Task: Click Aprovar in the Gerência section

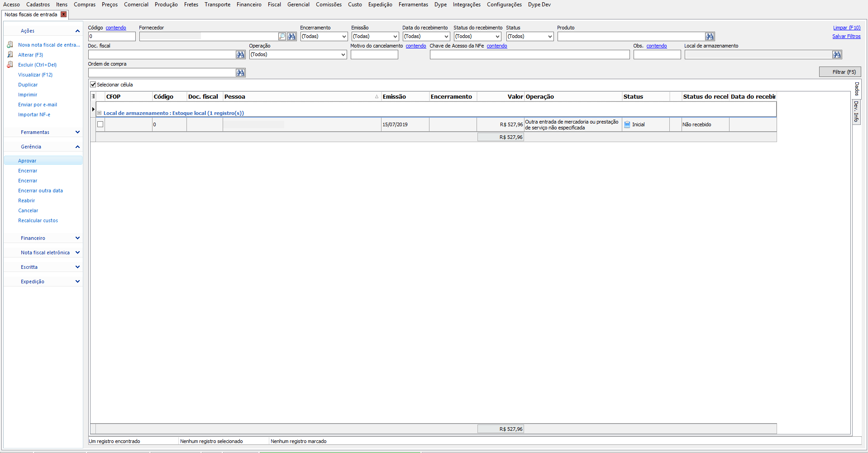Action: (27, 161)
